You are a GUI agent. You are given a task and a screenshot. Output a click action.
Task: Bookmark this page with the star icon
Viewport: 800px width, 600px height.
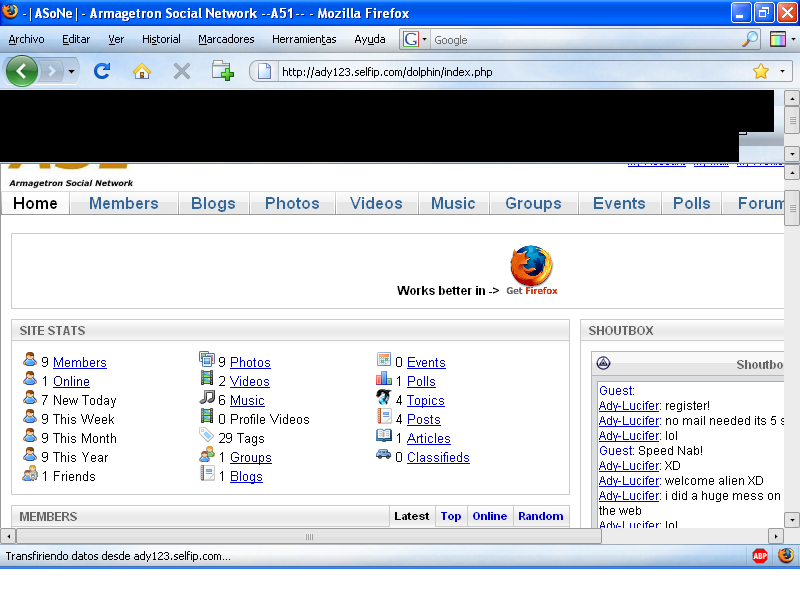(761, 72)
